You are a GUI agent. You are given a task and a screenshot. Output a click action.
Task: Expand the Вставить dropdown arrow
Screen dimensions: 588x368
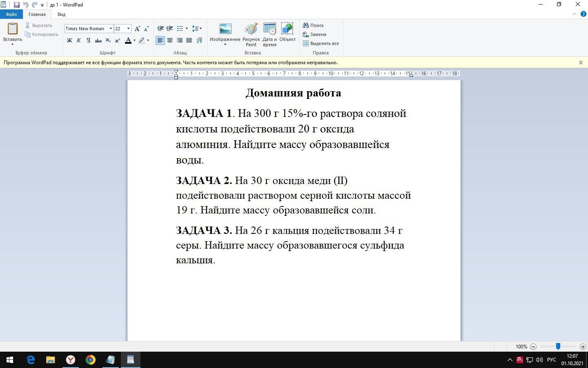[13, 44]
